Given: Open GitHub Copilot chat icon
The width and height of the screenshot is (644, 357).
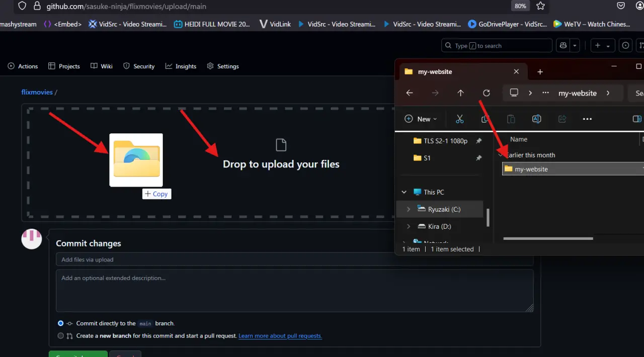Looking at the screenshot, I should click(x=562, y=46).
